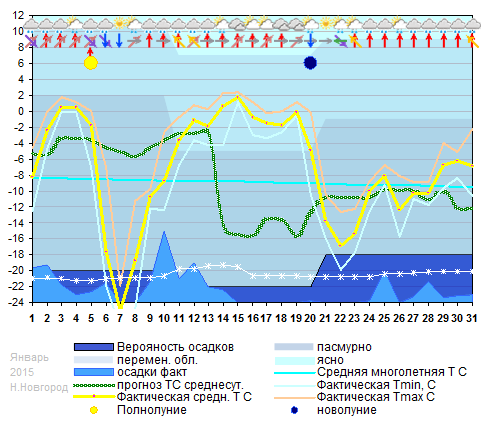Viewport: 486px width, 424px height.
Task: Click the orange Tmax line sample in legend
Action: tap(294, 398)
